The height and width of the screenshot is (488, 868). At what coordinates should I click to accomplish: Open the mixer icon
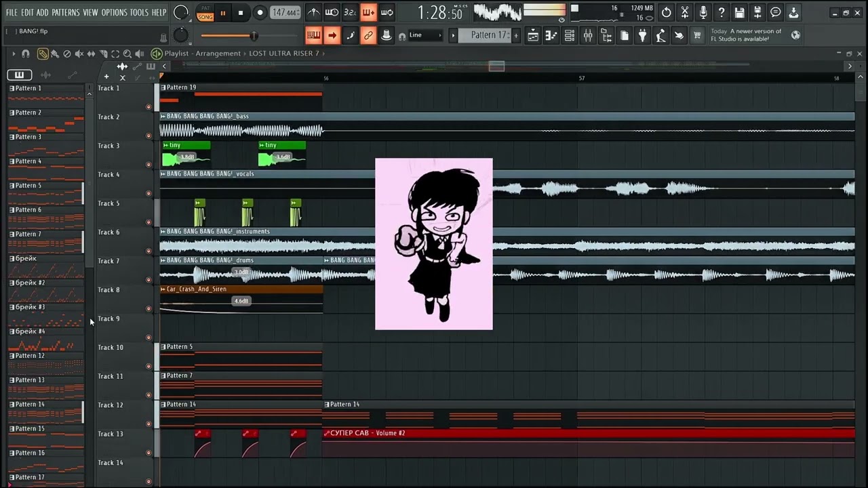pos(588,36)
